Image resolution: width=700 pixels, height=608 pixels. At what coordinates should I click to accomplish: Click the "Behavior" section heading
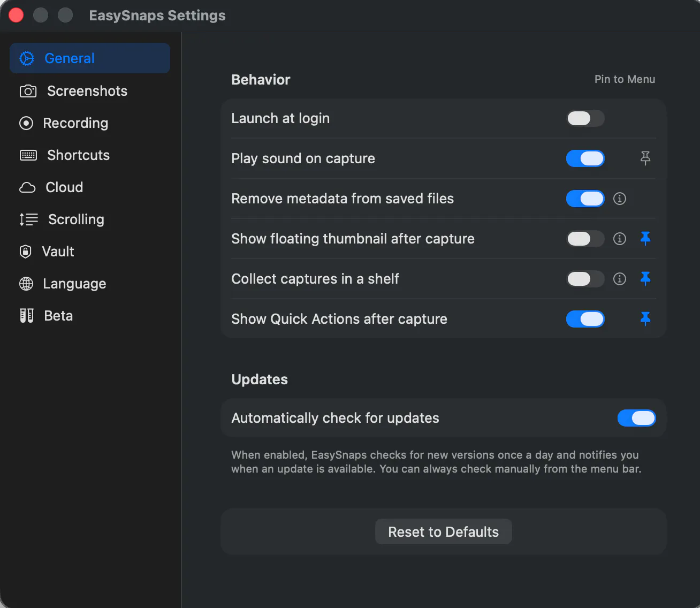click(261, 80)
